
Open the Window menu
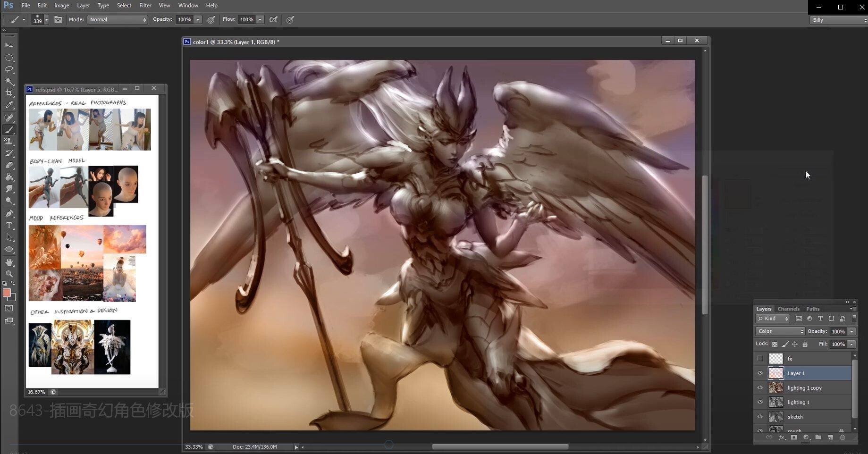(x=188, y=5)
